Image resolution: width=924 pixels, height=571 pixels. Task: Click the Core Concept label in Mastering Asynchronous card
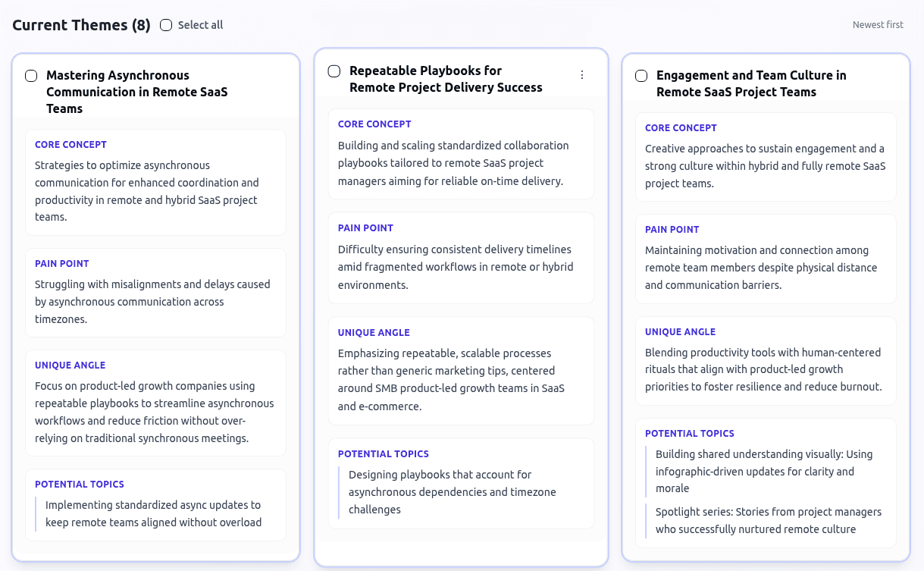tap(70, 145)
